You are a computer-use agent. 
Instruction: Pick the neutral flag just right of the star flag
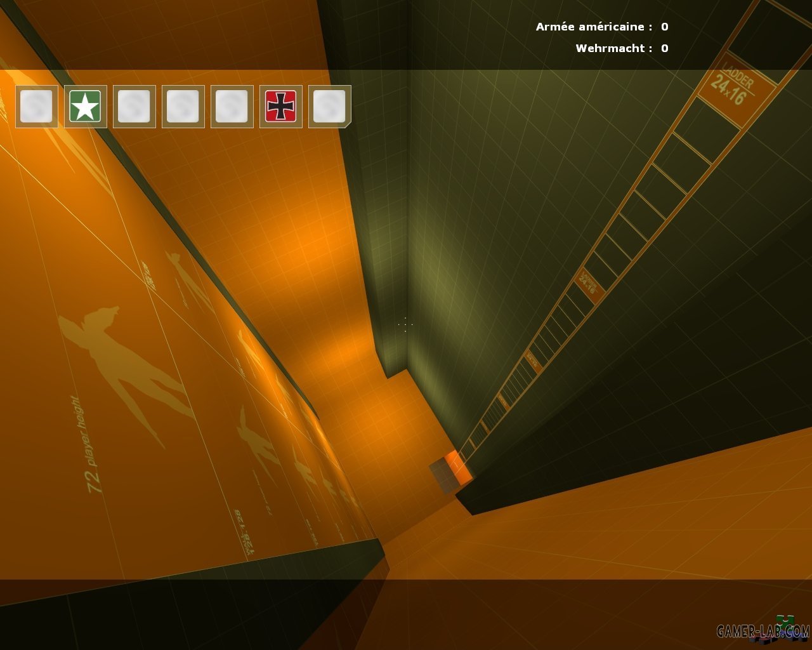(x=134, y=106)
